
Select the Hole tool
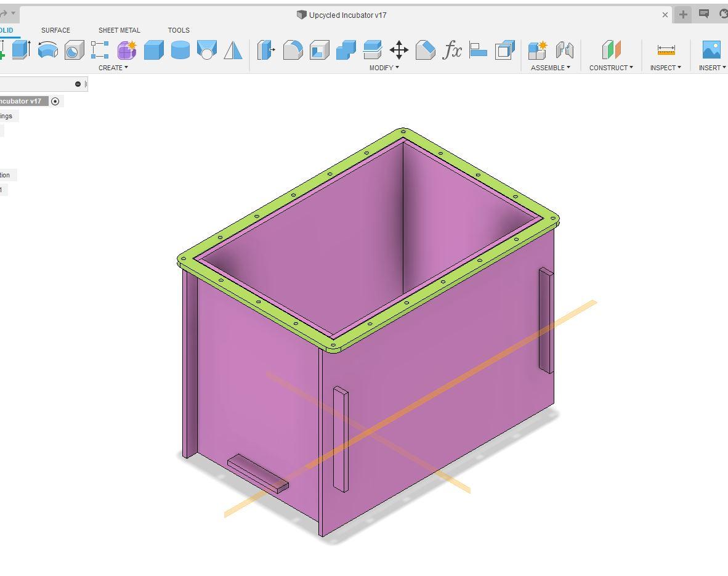click(75, 50)
